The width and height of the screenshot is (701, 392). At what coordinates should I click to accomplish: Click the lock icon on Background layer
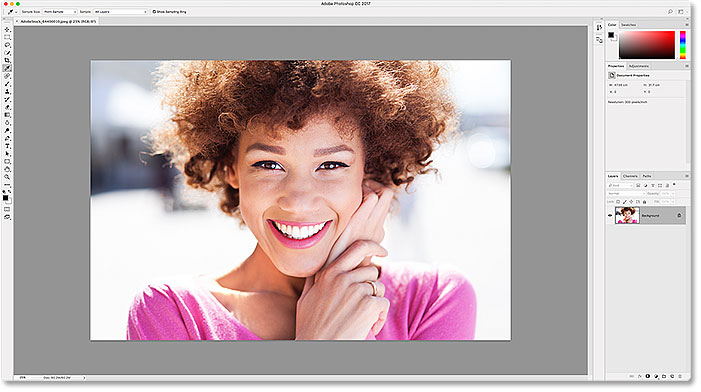pyautogui.click(x=679, y=215)
